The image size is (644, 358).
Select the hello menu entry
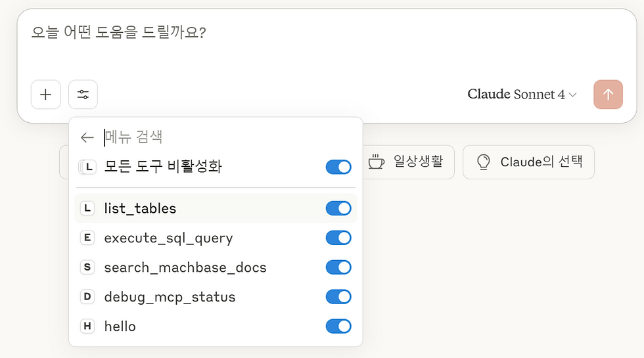coord(216,326)
